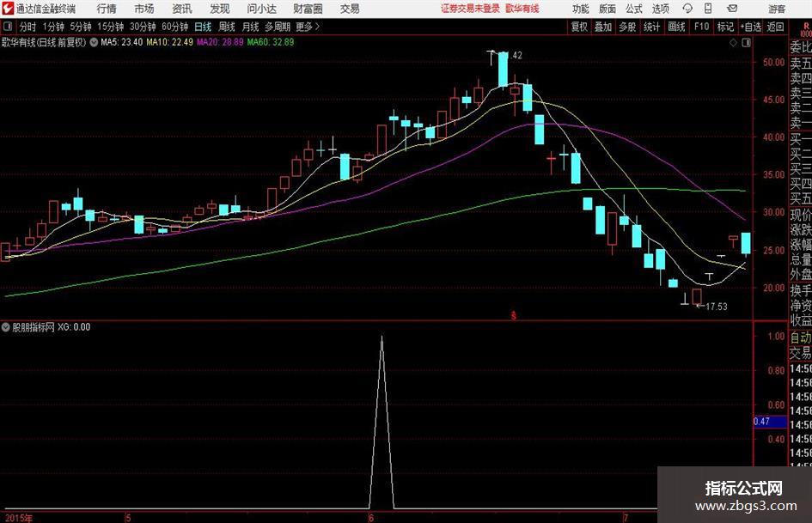Click the 2015年 date axis label

[19, 518]
